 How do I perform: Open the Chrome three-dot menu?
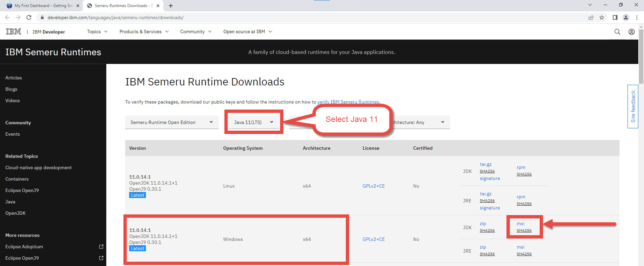click(637, 17)
